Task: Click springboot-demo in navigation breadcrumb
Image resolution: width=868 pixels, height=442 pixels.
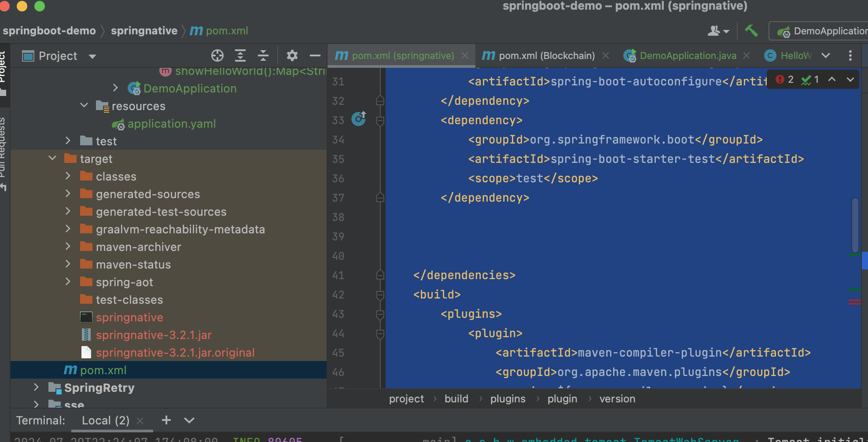Action: 49,31
